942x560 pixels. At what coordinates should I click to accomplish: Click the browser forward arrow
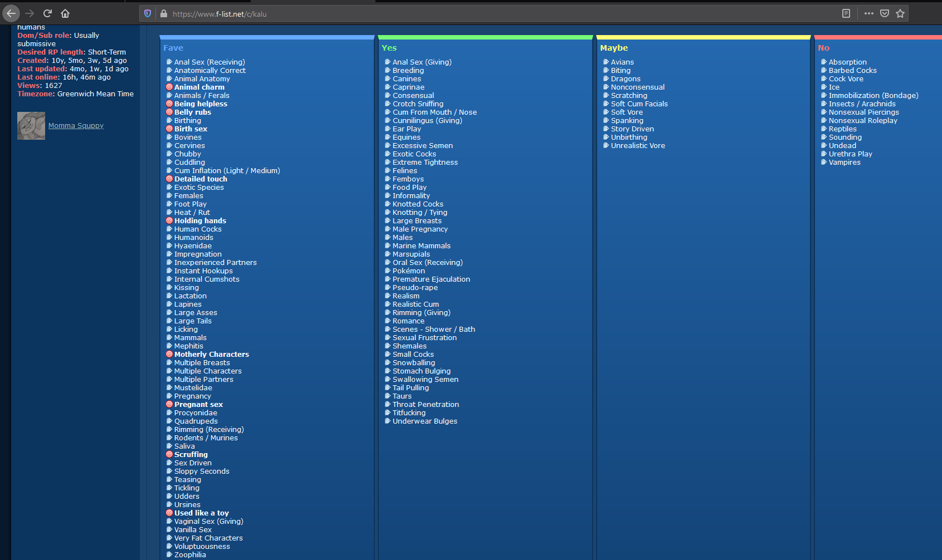(30, 13)
